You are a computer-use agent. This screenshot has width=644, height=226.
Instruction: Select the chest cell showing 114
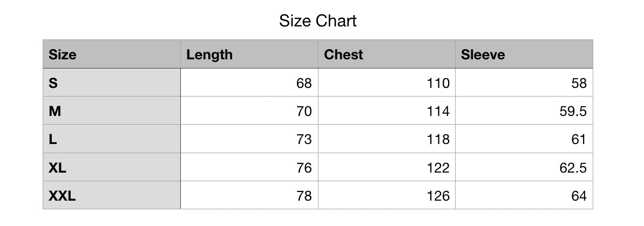click(437, 111)
